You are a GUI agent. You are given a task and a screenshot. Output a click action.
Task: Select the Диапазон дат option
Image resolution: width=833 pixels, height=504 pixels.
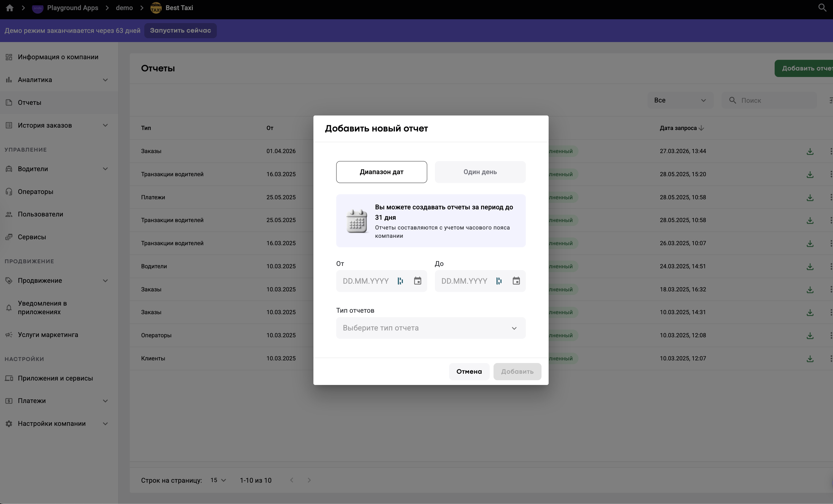[381, 172]
